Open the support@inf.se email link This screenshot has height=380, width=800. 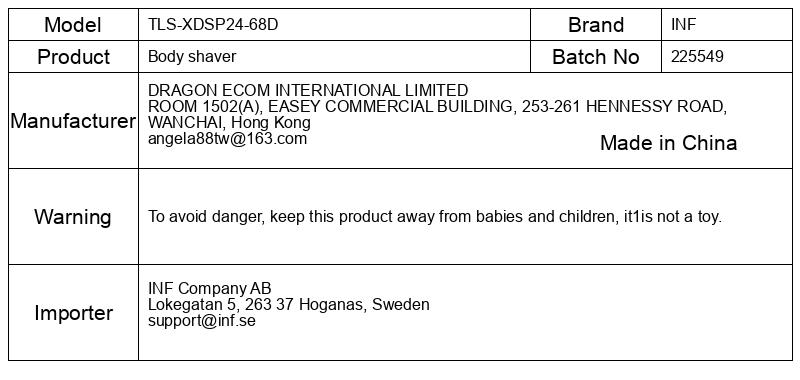(x=202, y=321)
